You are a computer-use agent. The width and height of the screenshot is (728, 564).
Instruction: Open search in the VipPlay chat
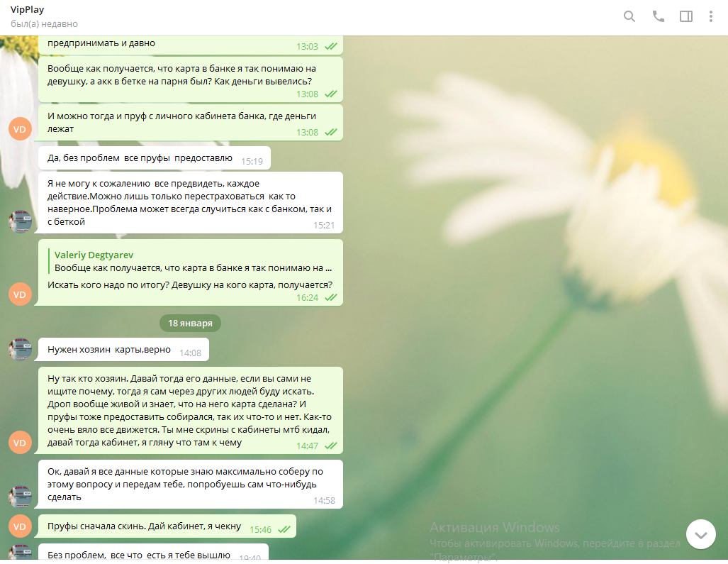[x=629, y=16]
